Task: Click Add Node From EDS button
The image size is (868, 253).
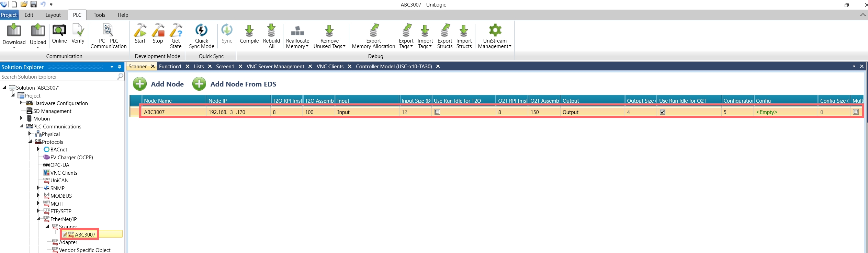Action: 234,84
